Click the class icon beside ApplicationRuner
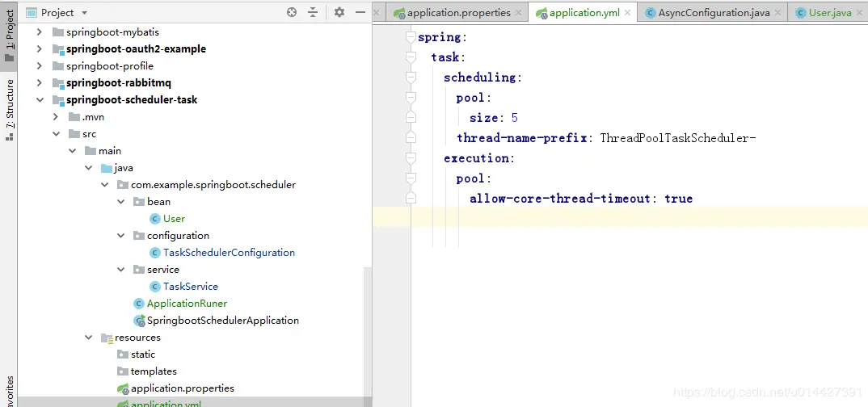This screenshot has width=868, height=407. click(x=139, y=304)
